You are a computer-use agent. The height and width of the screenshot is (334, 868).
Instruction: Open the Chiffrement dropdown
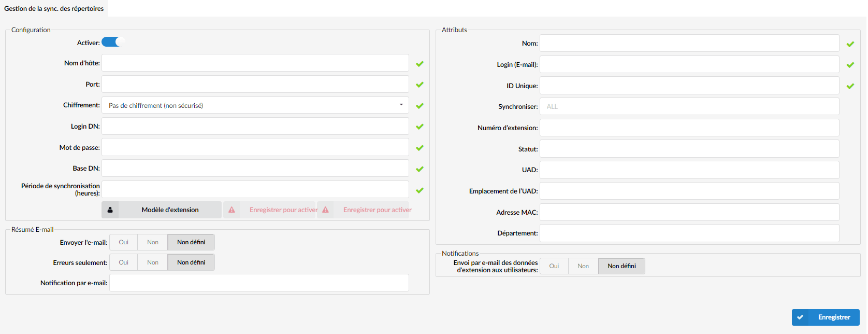(255, 105)
